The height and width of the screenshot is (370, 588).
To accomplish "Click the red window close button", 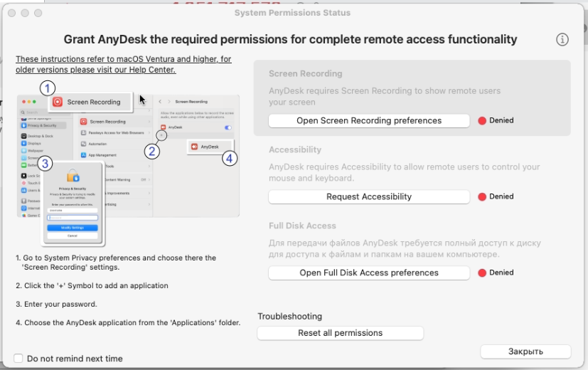I will (x=11, y=13).
